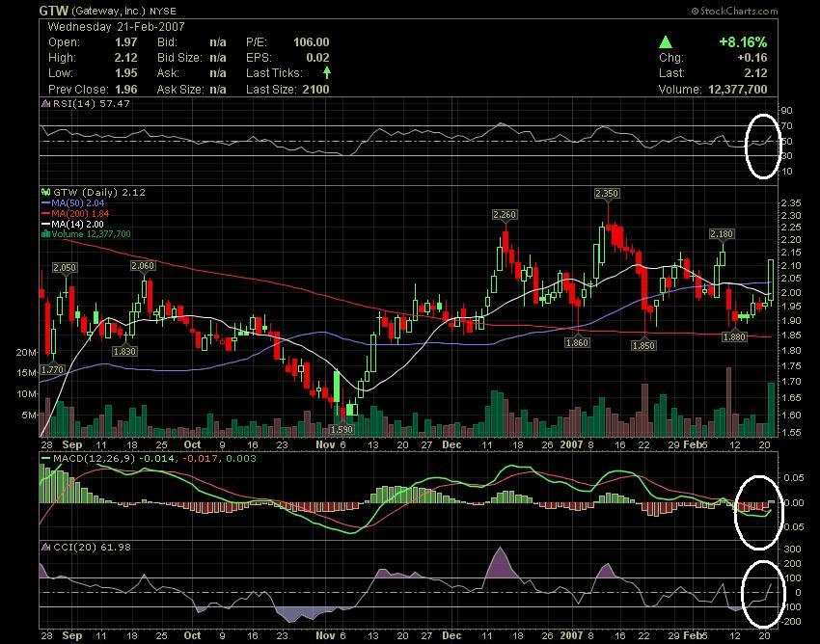Click the header Volume value 12,377,700
The width and height of the screenshot is (820, 644).
pos(738,90)
